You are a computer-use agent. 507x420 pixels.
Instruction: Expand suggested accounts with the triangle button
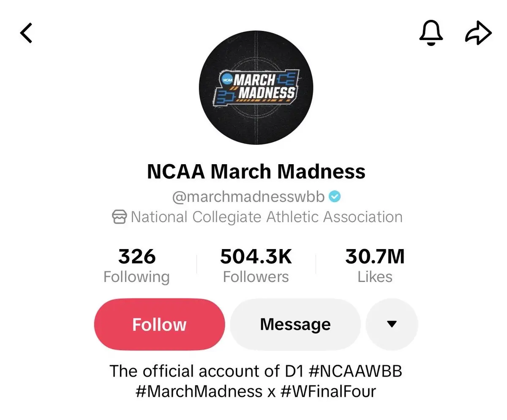[392, 324]
